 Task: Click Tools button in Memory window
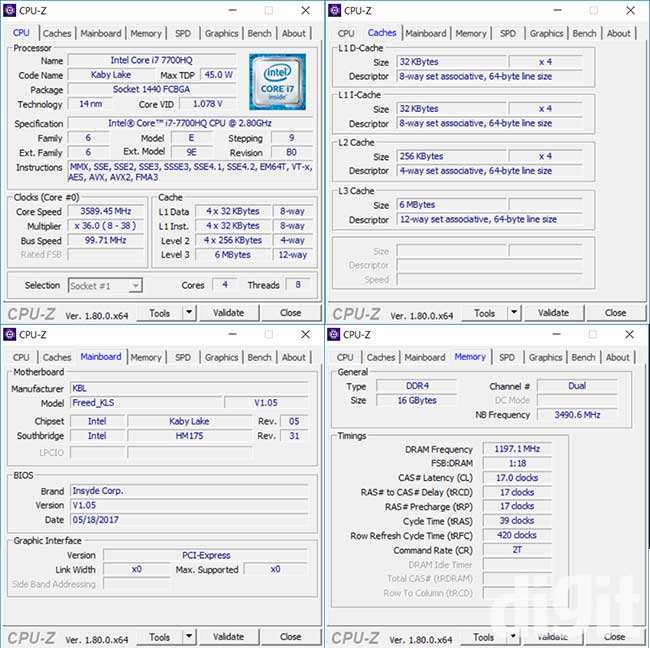484,637
